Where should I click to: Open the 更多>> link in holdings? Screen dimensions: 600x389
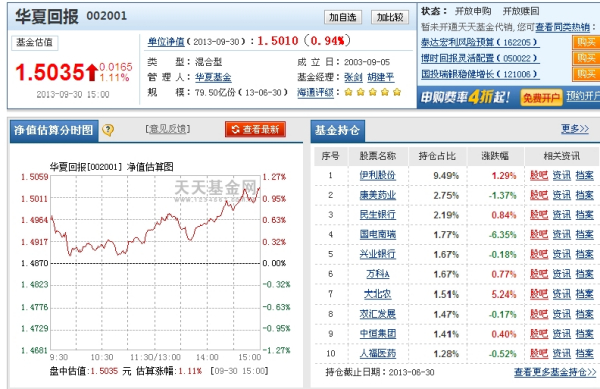click(575, 129)
